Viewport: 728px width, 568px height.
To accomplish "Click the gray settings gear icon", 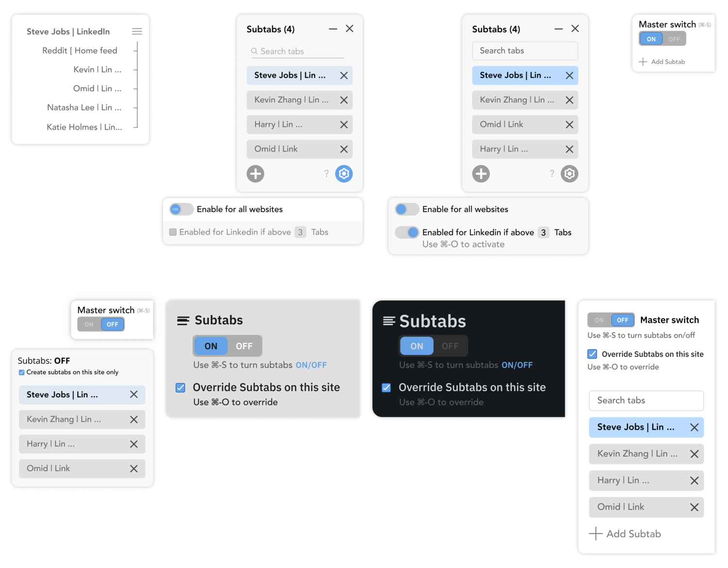I will (x=569, y=174).
